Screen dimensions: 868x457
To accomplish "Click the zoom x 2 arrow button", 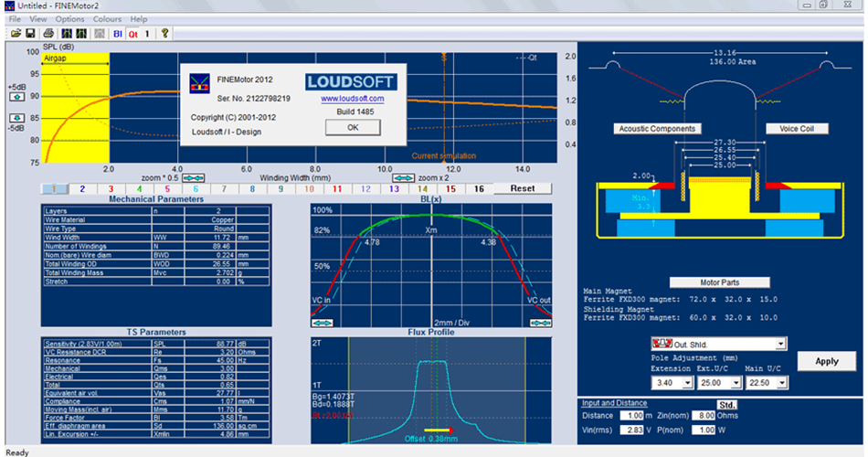I will coord(402,177).
